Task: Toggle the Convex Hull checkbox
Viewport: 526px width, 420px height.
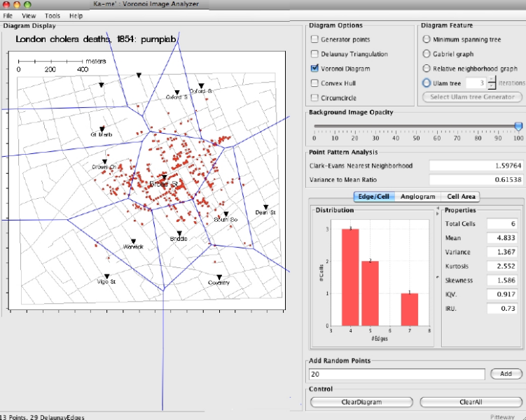Action: 314,83
